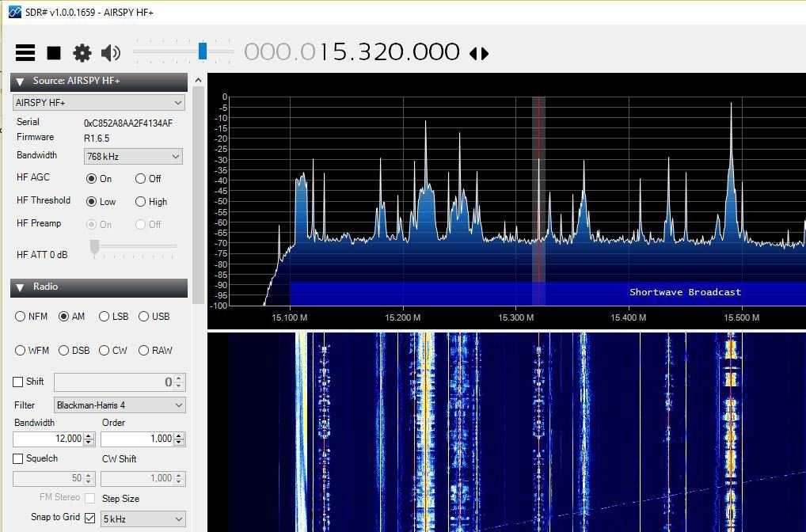Increase the filter Order with the up stepper

point(179,435)
